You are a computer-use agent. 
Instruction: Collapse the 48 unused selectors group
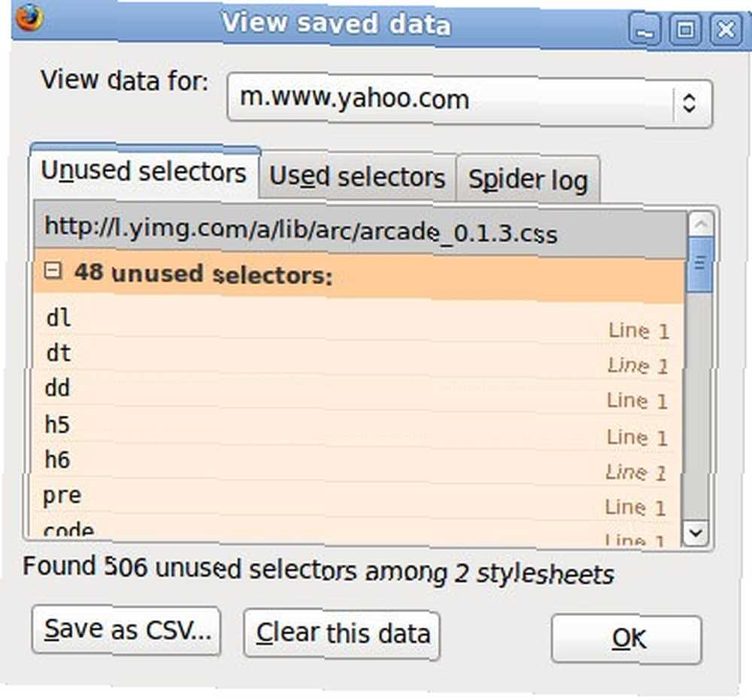point(53,271)
